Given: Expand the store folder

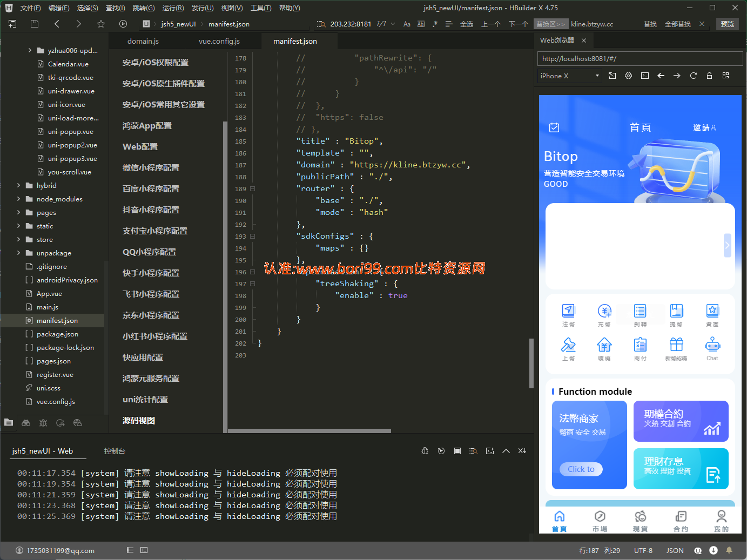Looking at the screenshot, I should tap(19, 239).
